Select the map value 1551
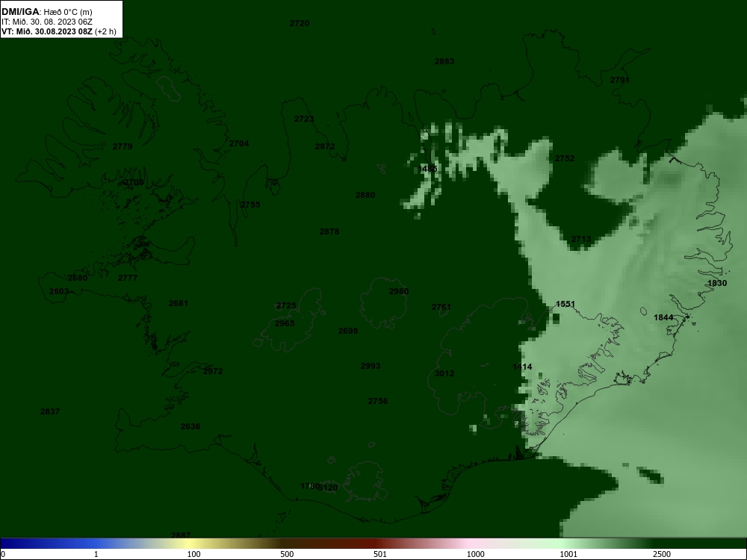 [565, 305]
